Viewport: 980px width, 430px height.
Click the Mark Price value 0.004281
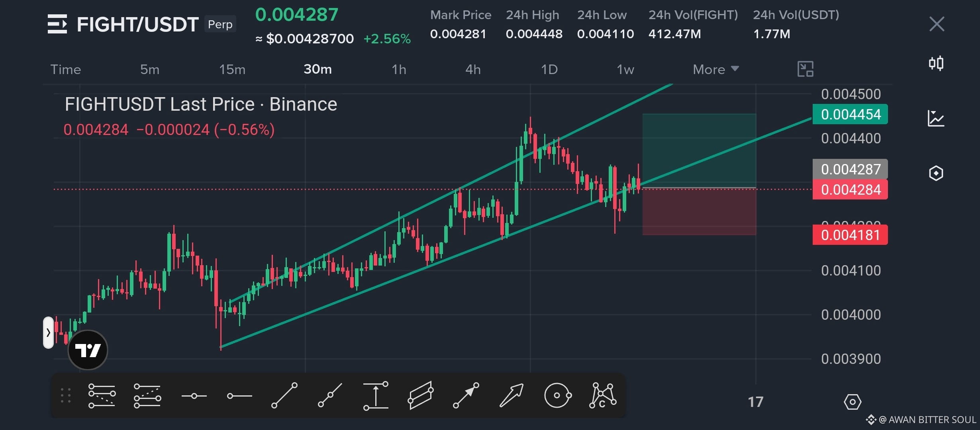pos(458,34)
